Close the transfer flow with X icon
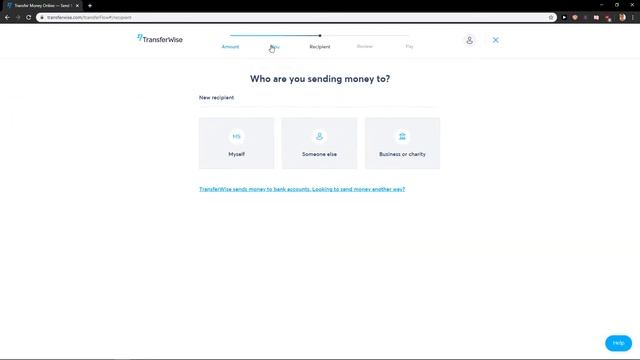This screenshot has width=640, height=360. (496, 40)
